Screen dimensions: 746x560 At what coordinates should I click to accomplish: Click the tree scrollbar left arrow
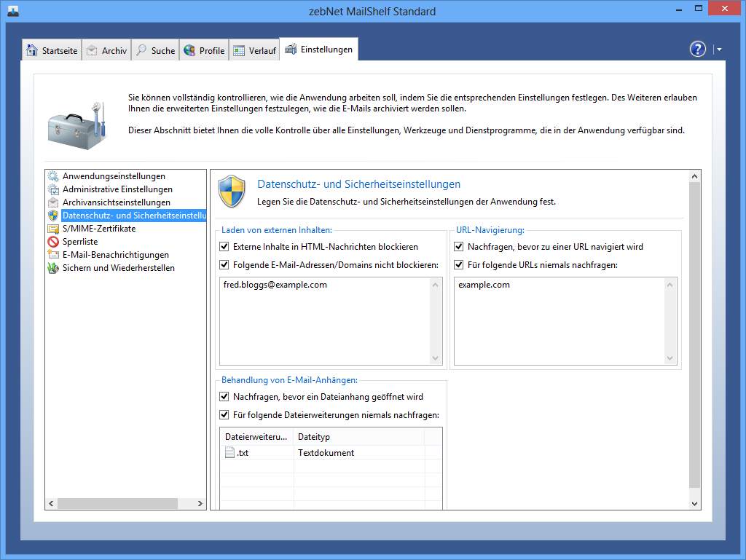click(x=52, y=503)
